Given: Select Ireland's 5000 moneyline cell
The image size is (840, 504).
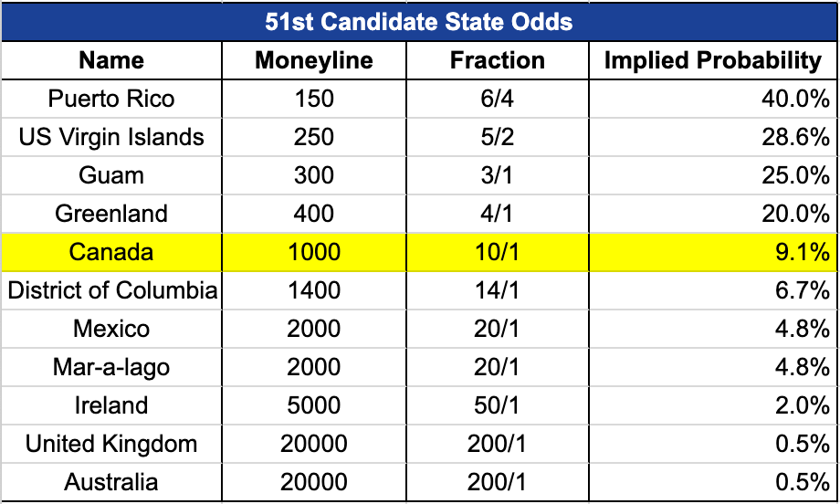Looking at the screenshot, I should click(x=314, y=405).
